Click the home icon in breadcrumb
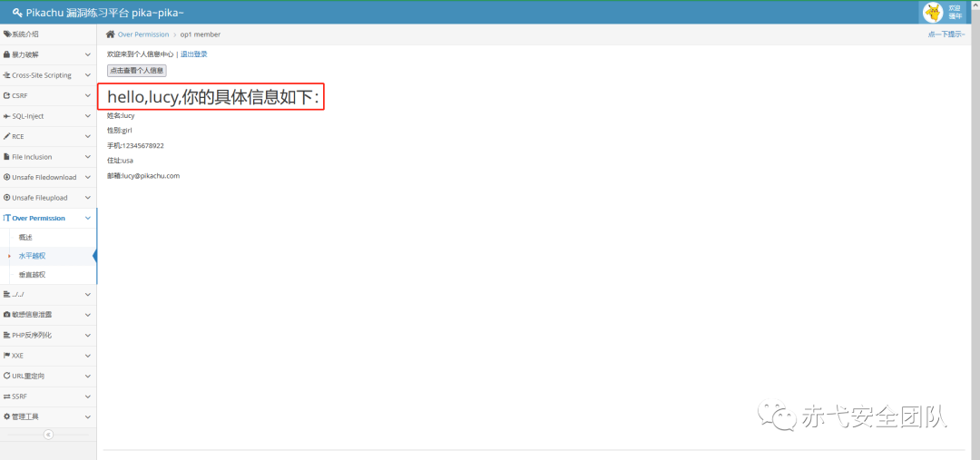Image resolution: width=980 pixels, height=460 pixels. (x=111, y=34)
